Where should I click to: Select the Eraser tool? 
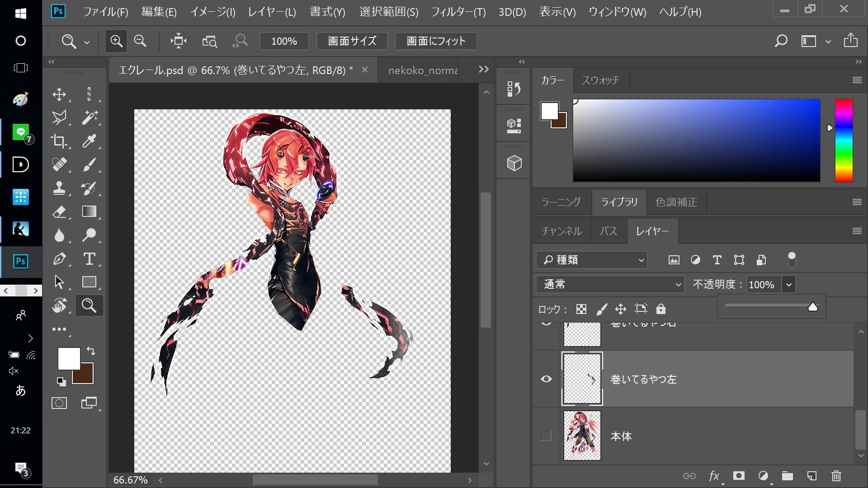coord(59,212)
